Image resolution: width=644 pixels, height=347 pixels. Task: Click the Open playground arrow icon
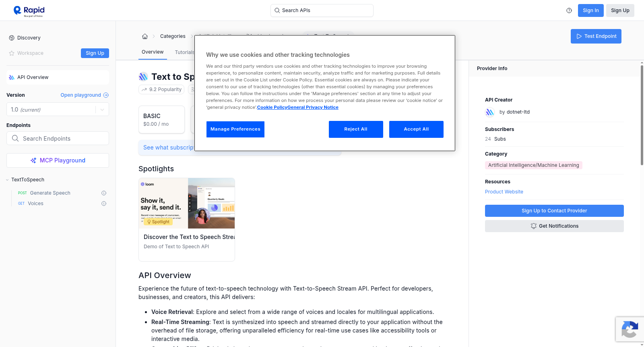click(x=106, y=95)
